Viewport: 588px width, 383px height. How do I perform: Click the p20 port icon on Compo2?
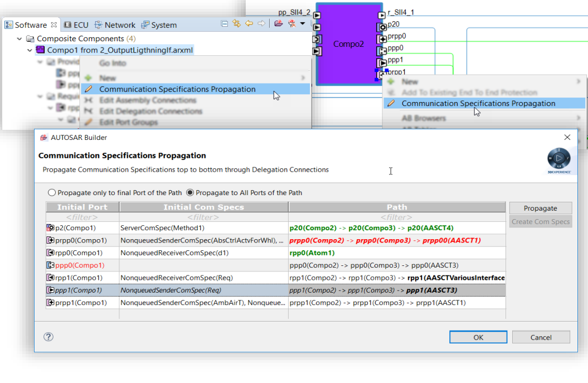pos(382,27)
